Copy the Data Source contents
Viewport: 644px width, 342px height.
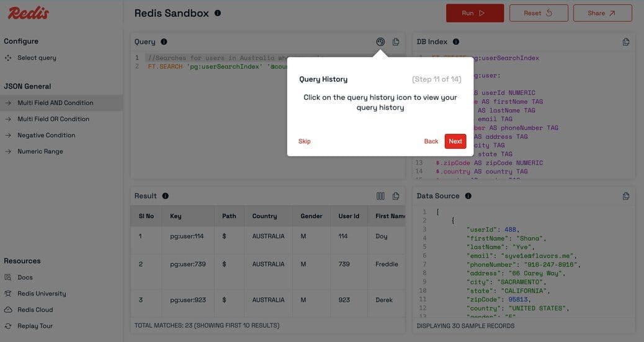[x=626, y=196]
